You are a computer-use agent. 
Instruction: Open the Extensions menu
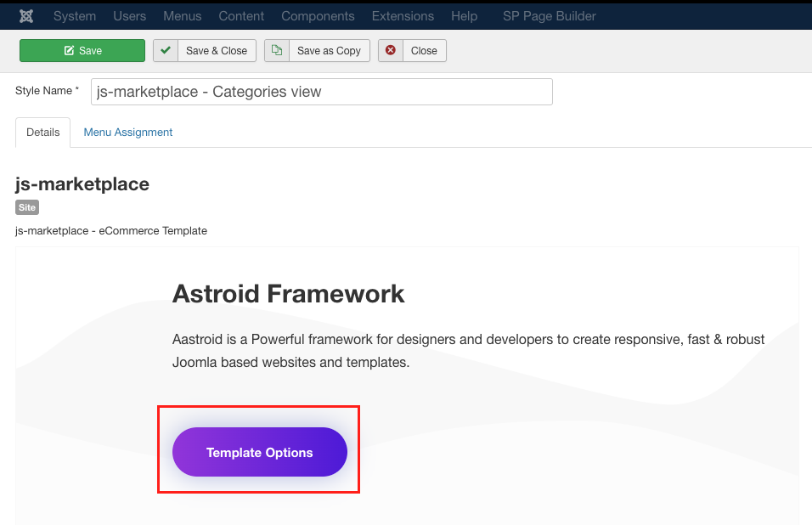coord(403,16)
